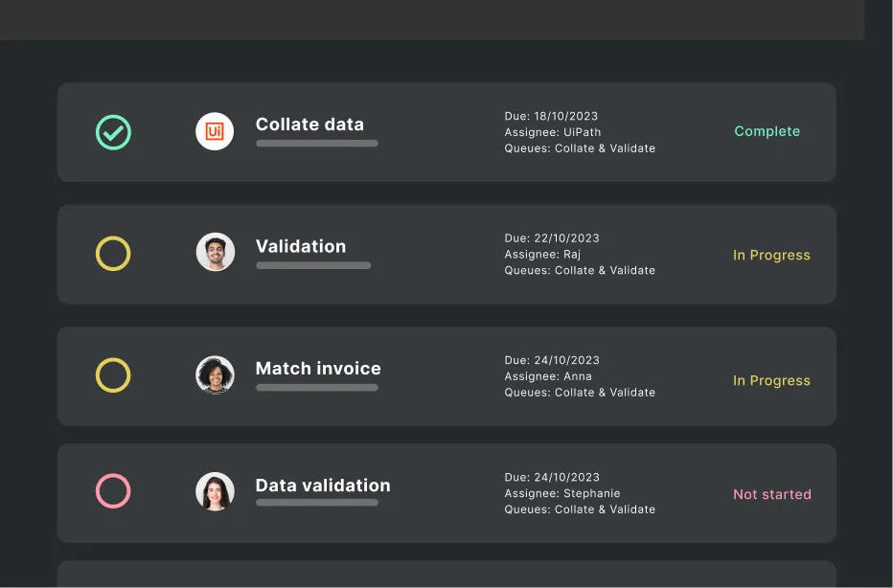
Task: Expand the Validation task card
Action: point(446,253)
